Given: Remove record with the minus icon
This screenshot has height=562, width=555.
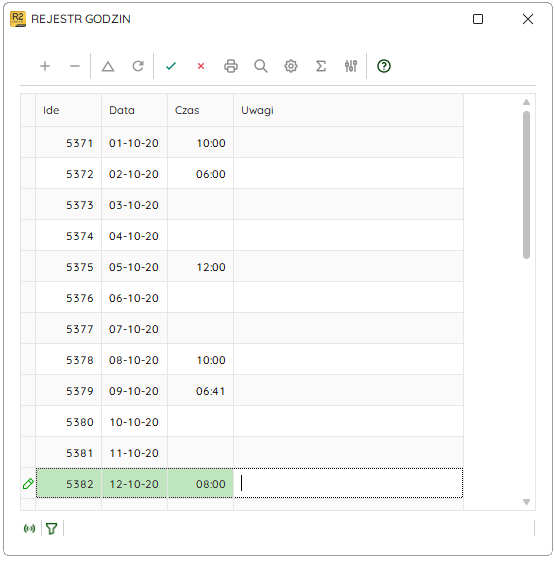Looking at the screenshot, I should coord(75,66).
